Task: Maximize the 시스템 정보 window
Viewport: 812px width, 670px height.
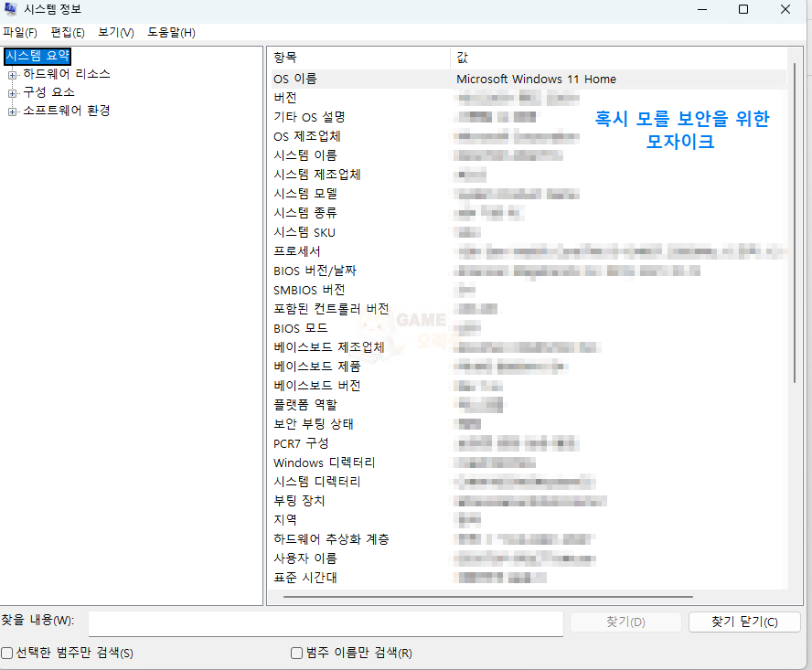Action: coord(743,9)
